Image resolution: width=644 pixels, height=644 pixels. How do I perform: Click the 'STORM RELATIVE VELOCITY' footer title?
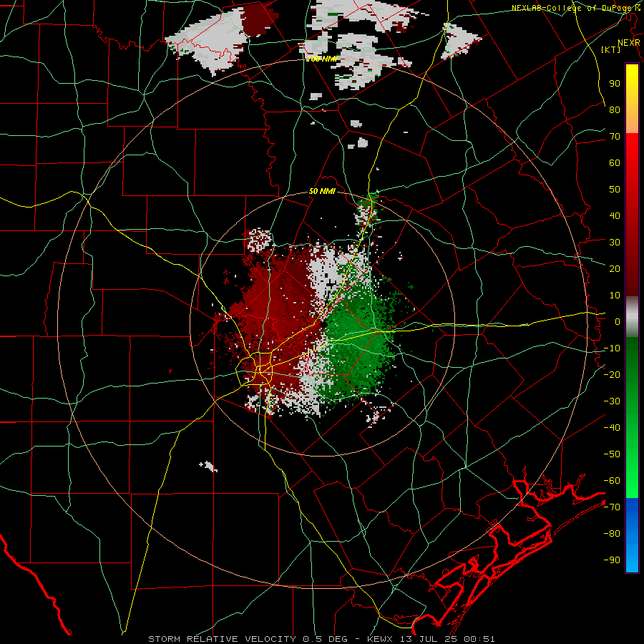222,639
